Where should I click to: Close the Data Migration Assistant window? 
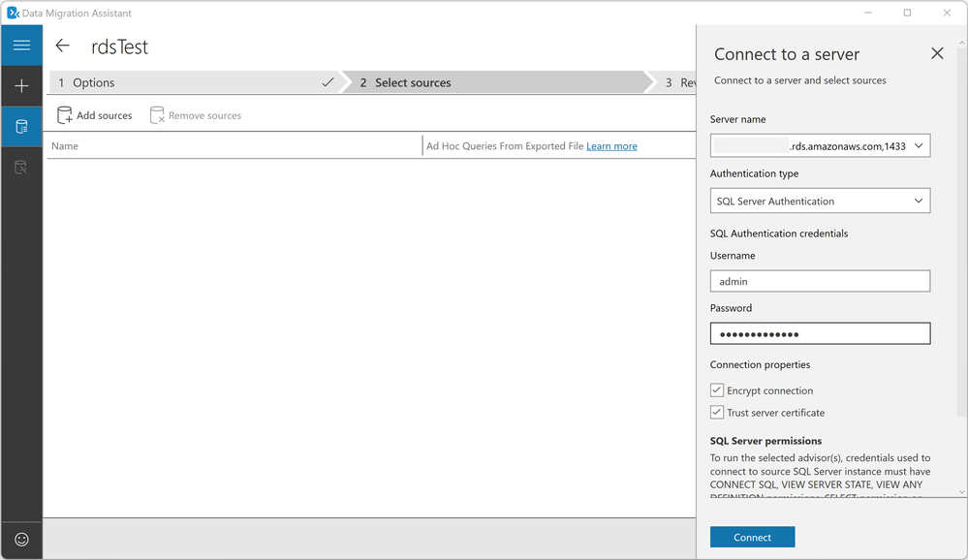coord(947,13)
